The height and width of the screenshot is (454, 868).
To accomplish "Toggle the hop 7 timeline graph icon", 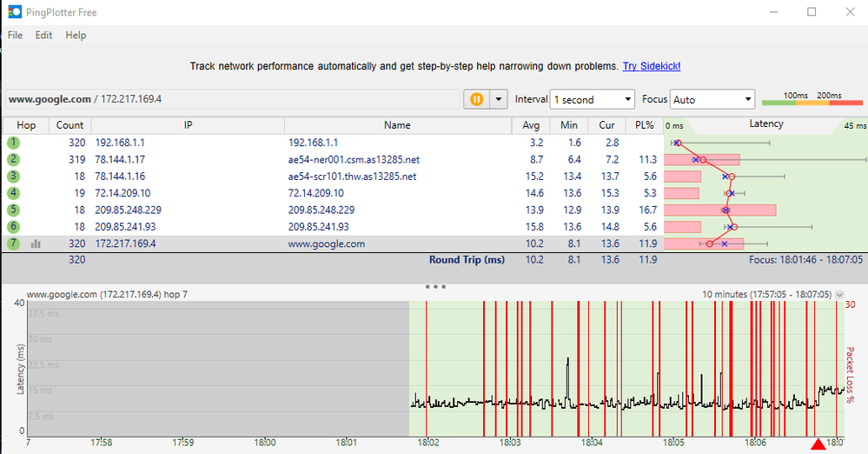I will pyautogui.click(x=36, y=244).
